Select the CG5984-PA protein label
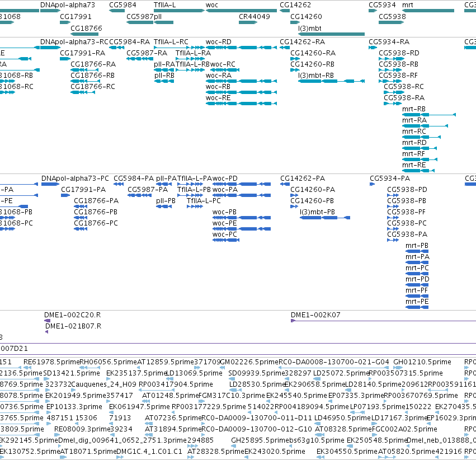The image size is (476, 460). point(134,178)
